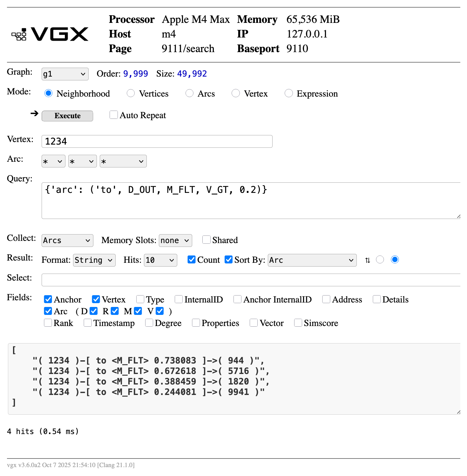Click inside the Query text area
467x476 pixels.
click(250, 201)
